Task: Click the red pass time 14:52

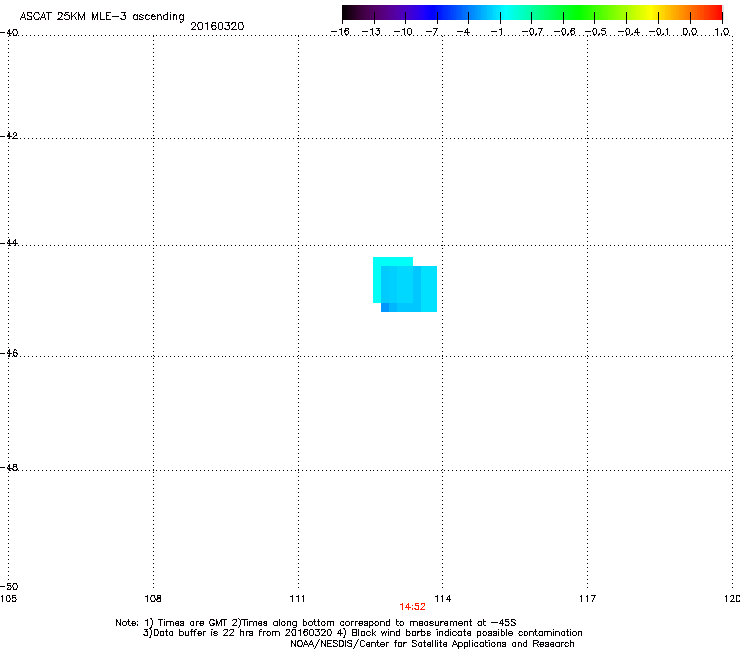Action: click(412, 607)
